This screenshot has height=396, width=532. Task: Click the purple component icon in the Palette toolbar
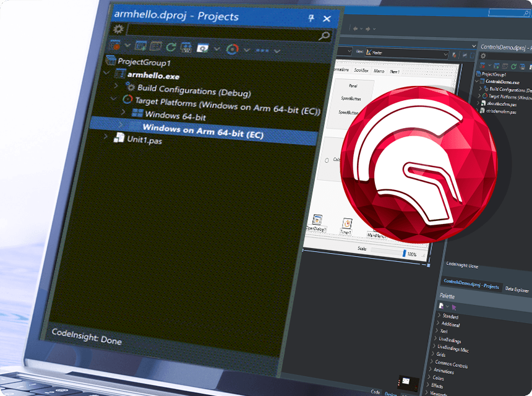point(441,306)
